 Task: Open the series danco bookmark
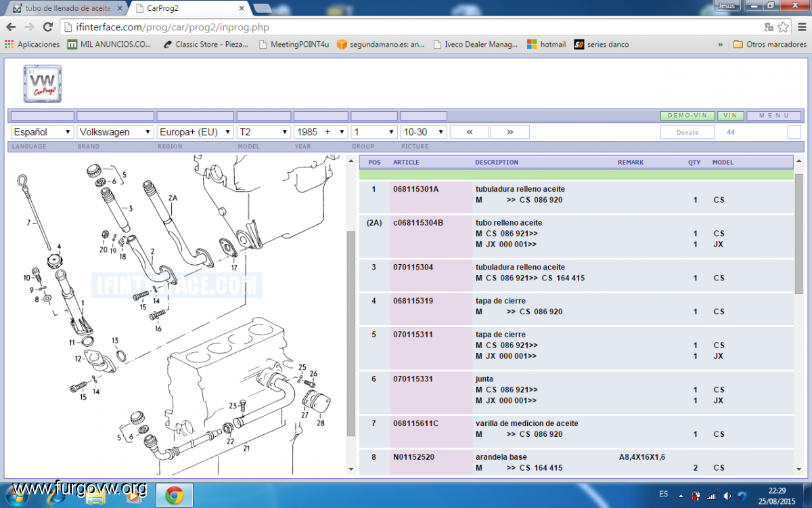coord(602,45)
